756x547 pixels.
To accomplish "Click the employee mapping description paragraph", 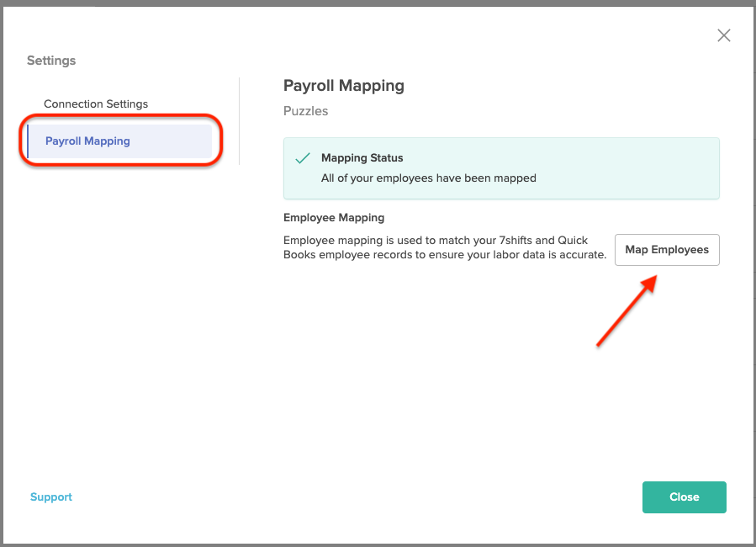I will pyautogui.click(x=445, y=247).
